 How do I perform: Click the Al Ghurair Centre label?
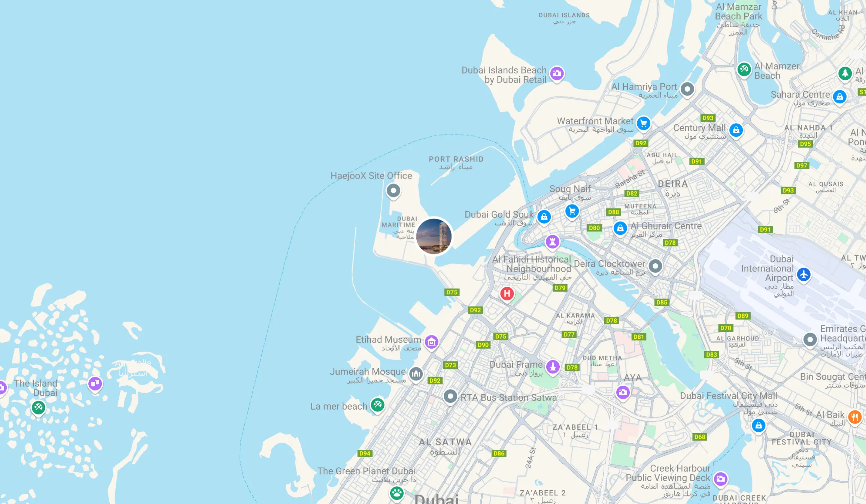coord(666,226)
